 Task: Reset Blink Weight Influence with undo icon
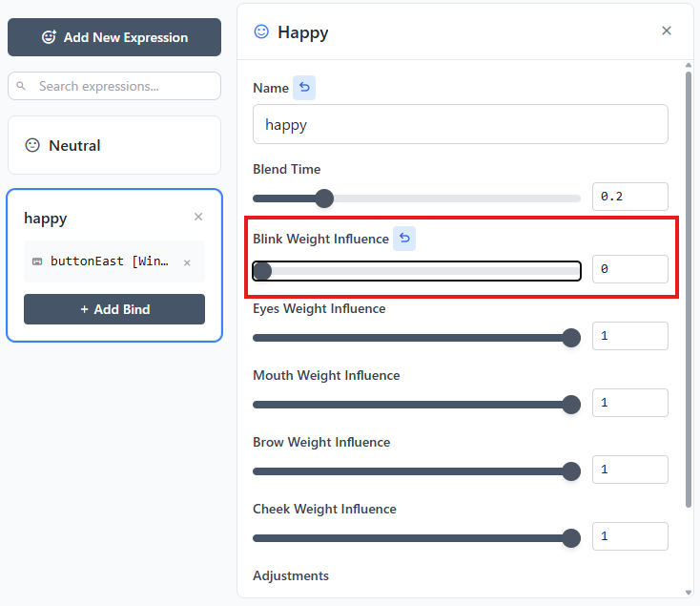coord(404,239)
